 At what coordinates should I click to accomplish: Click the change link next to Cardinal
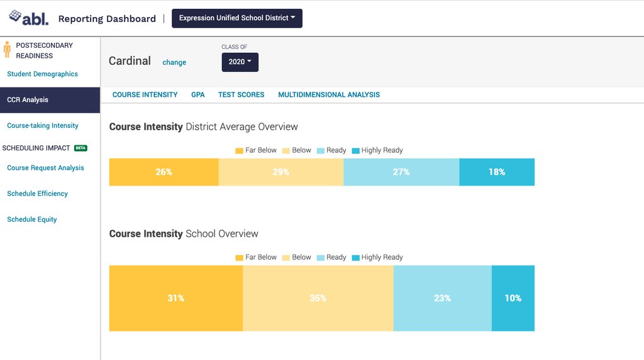pyautogui.click(x=174, y=62)
